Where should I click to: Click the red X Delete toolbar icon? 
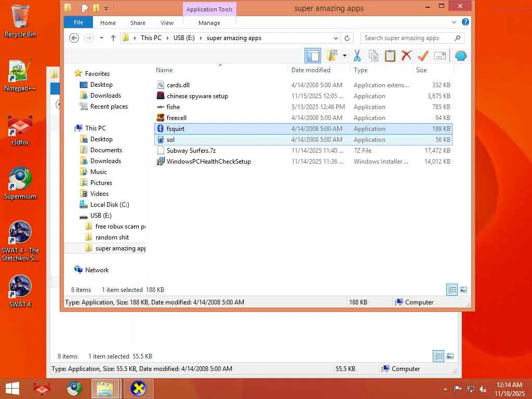406,56
